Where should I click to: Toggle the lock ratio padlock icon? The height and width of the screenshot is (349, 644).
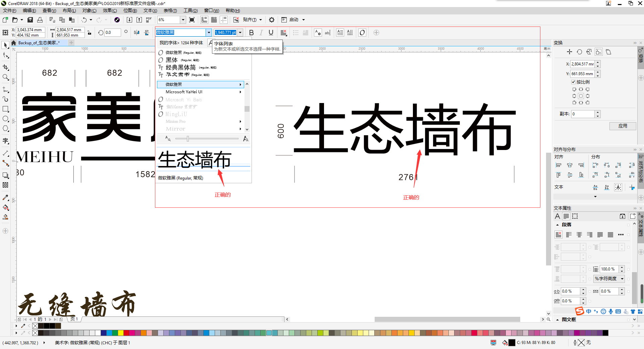click(89, 33)
